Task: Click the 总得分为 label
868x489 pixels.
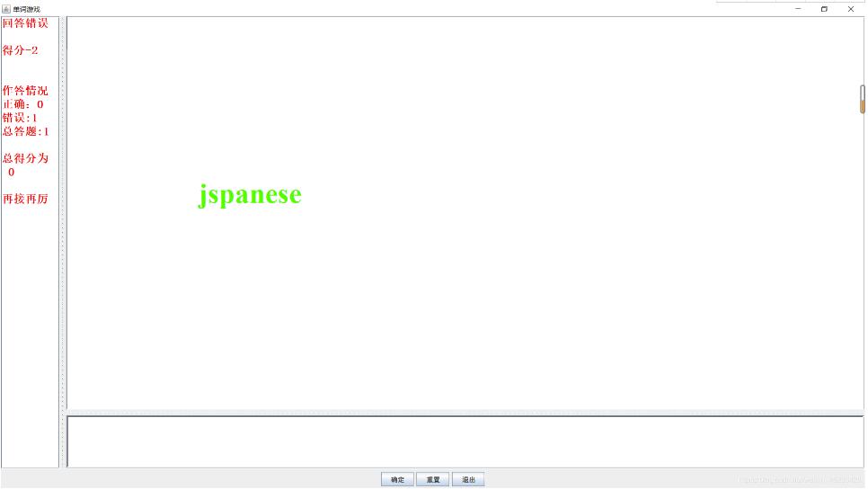Action: pos(25,158)
